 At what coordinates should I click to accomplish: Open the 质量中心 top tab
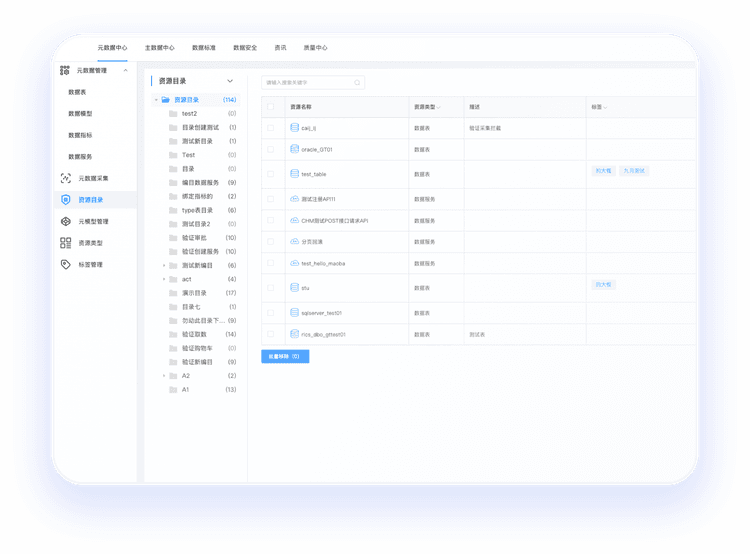point(315,47)
